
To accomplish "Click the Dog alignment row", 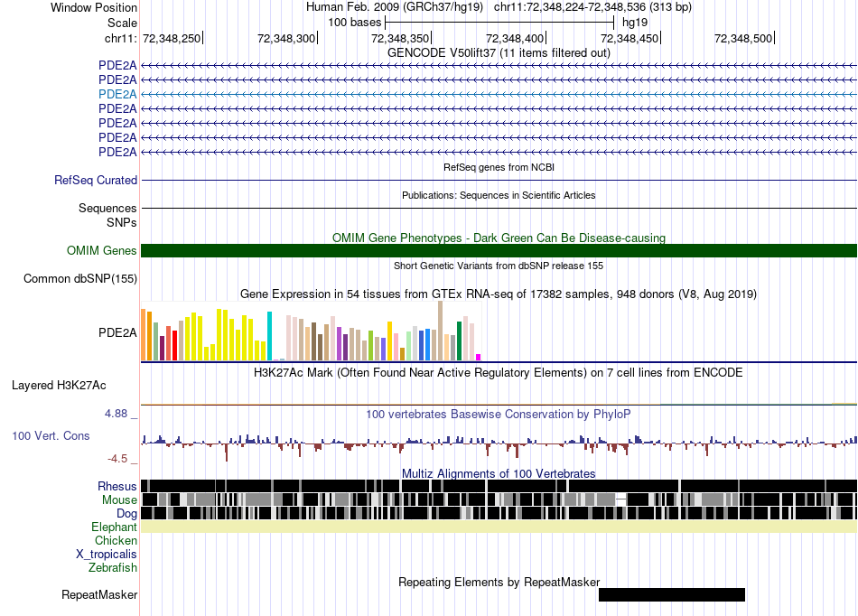I will [499, 513].
